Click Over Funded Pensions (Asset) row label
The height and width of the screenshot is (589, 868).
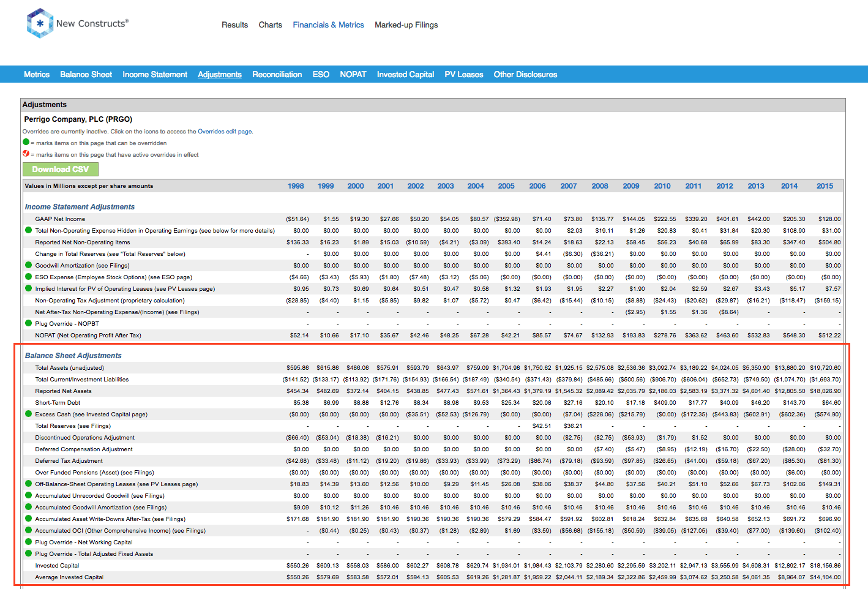[94, 473]
